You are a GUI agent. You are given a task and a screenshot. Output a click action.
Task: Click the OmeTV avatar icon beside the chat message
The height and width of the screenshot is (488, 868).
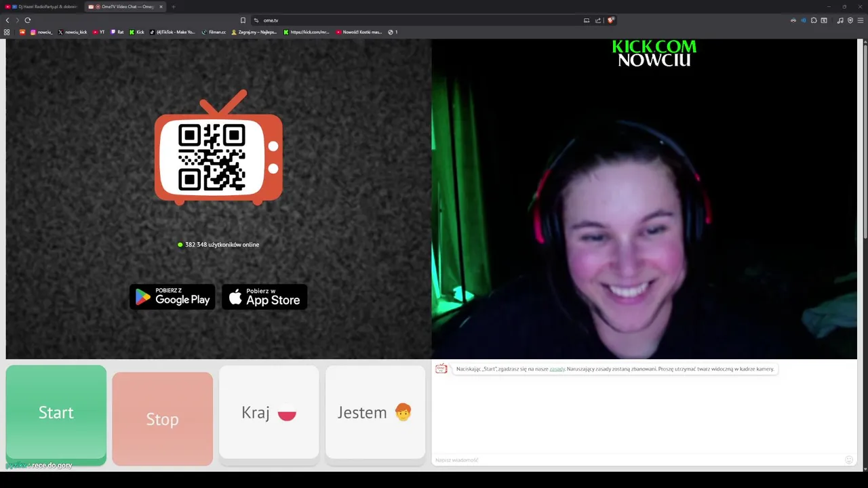point(441,369)
